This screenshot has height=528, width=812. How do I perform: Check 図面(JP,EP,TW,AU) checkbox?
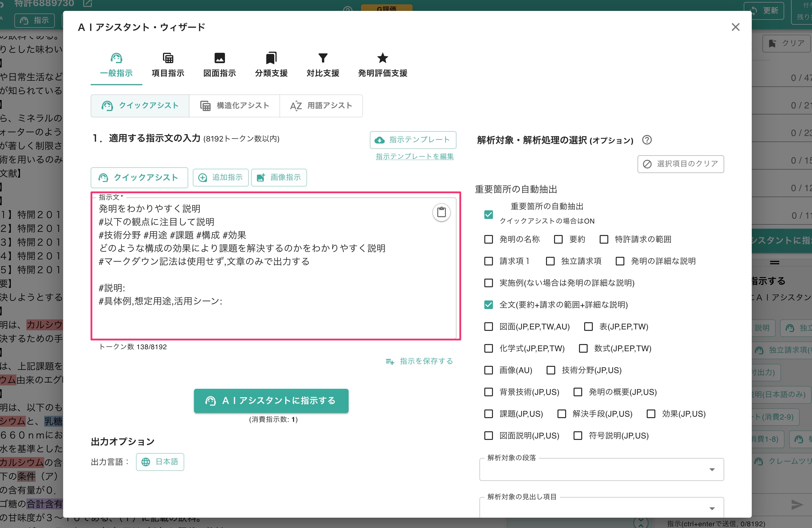[489, 327]
